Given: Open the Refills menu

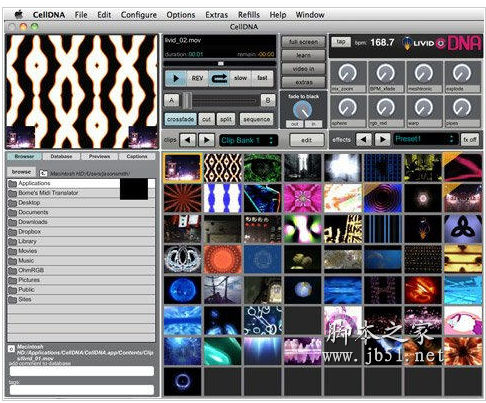Looking at the screenshot, I should (249, 15).
